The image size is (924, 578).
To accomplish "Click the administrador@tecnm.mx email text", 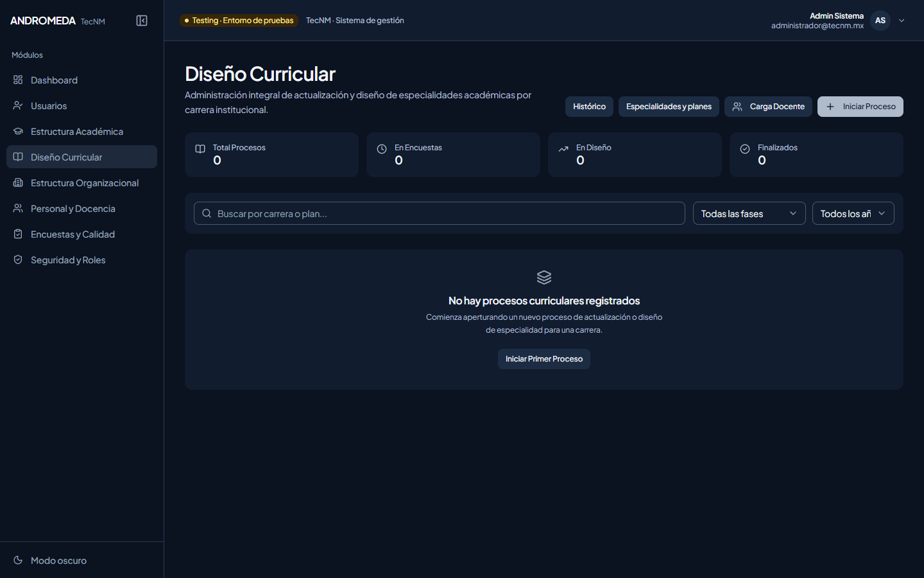I will click(x=817, y=26).
